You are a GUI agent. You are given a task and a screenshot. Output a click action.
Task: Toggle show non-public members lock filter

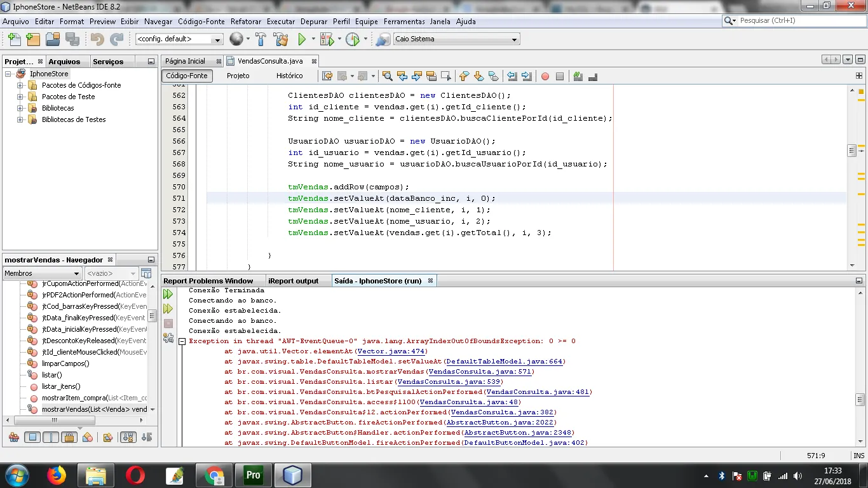[70, 437]
